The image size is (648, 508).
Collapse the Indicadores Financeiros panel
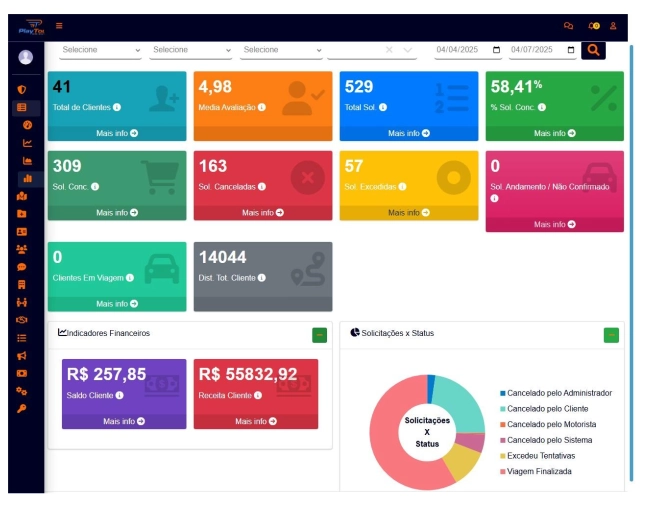(x=319, y=335)
